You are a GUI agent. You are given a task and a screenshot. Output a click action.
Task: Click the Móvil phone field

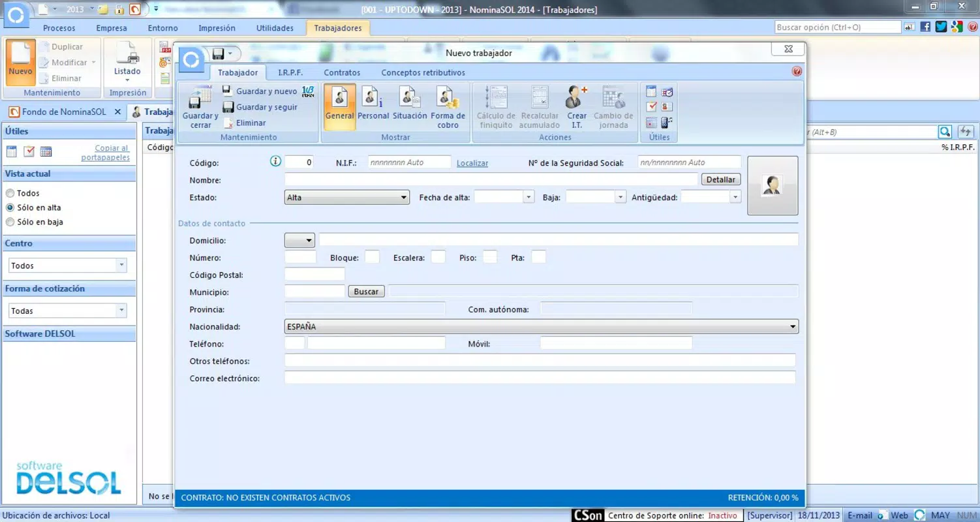coord(616,343)
